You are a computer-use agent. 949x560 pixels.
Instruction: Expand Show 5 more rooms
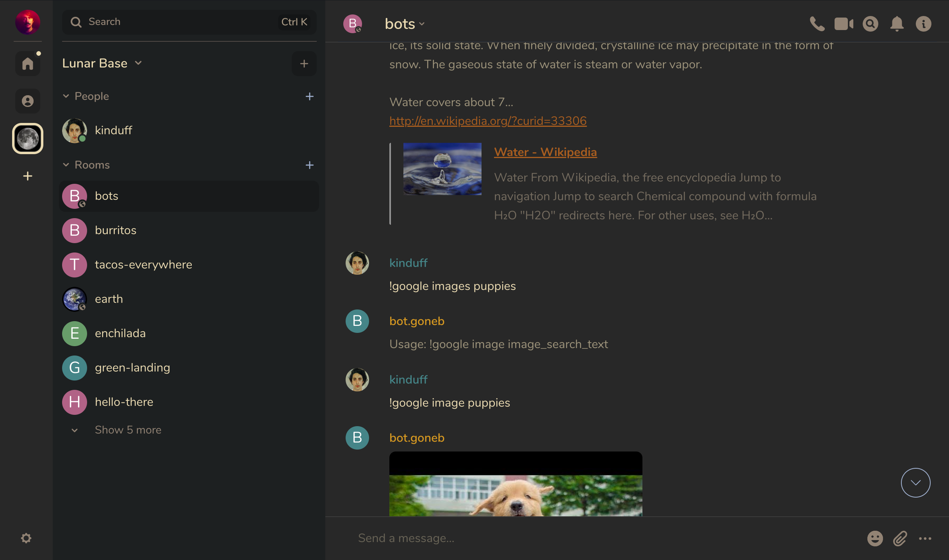128,430
